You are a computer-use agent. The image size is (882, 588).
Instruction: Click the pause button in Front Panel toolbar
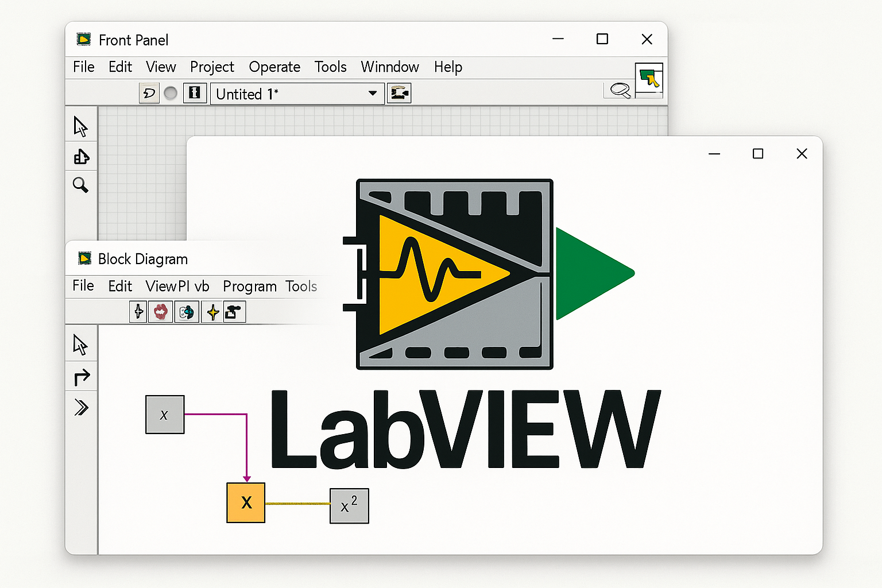tap(195, 93)
